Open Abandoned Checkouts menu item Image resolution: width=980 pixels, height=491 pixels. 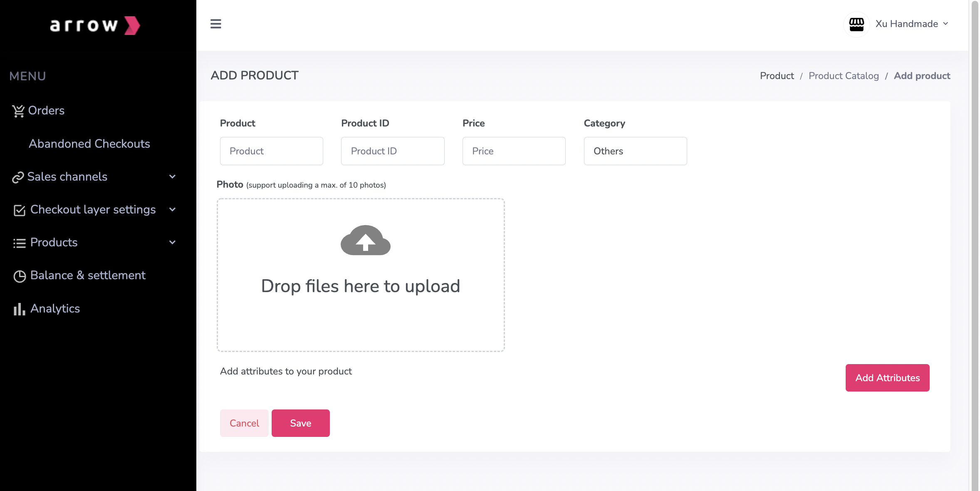pos(89,144)
